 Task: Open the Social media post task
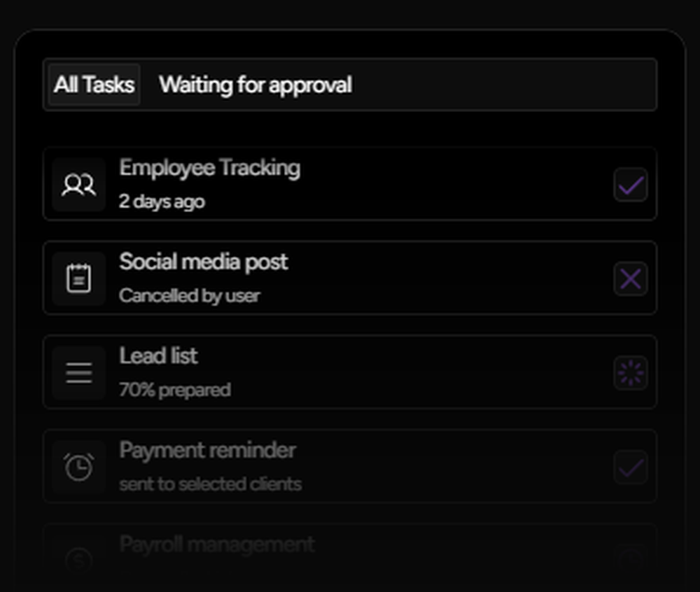tap(350, 278)
